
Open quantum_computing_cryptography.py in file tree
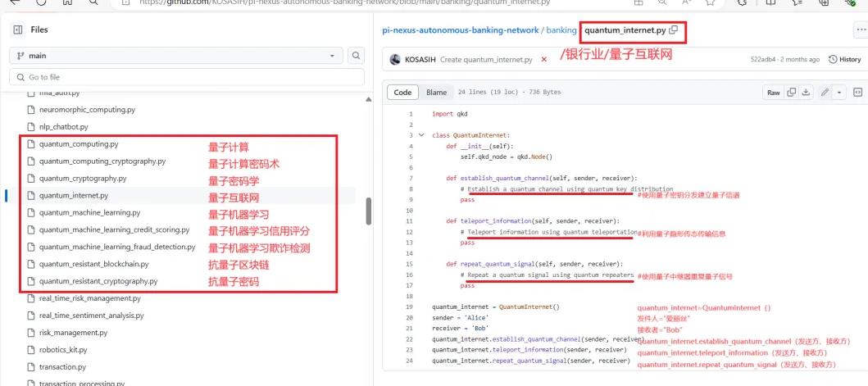tap(102, 161)
